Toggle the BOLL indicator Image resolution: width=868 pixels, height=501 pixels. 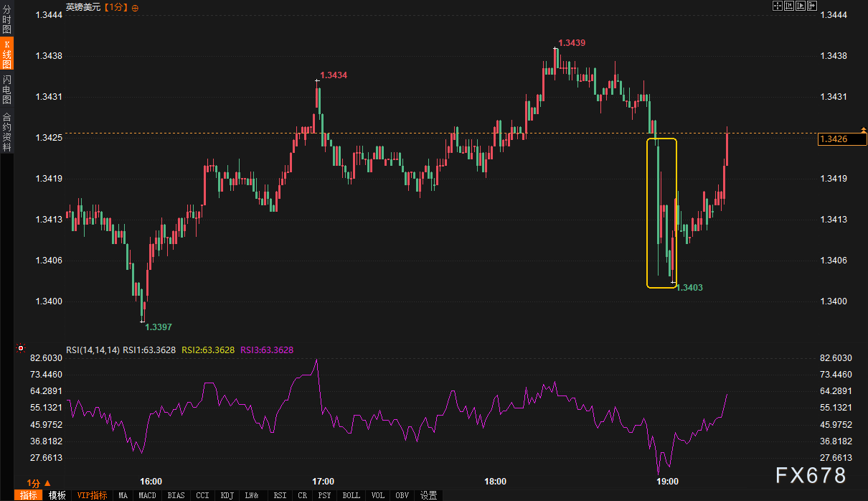tap(351, 495)
